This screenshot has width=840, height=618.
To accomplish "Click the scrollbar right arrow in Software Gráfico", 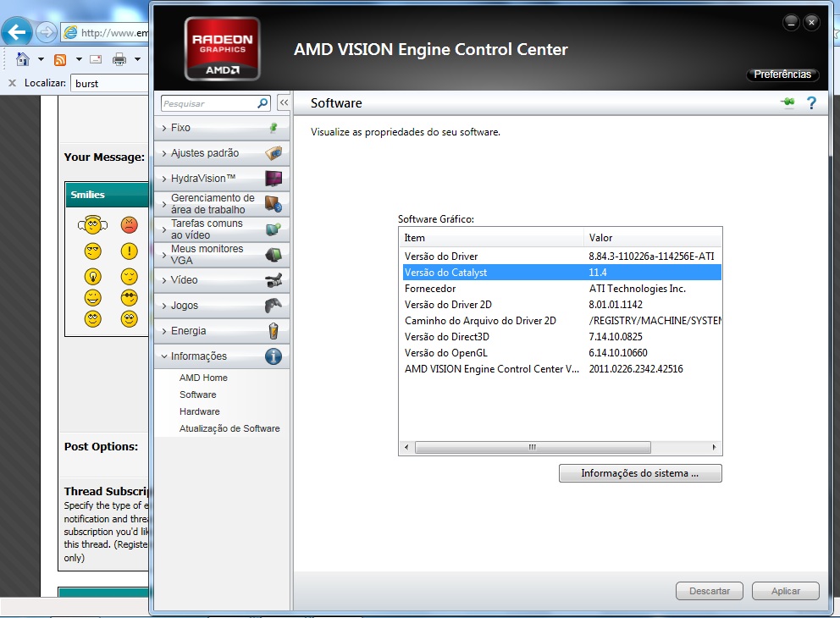I will tap(714, 447).
